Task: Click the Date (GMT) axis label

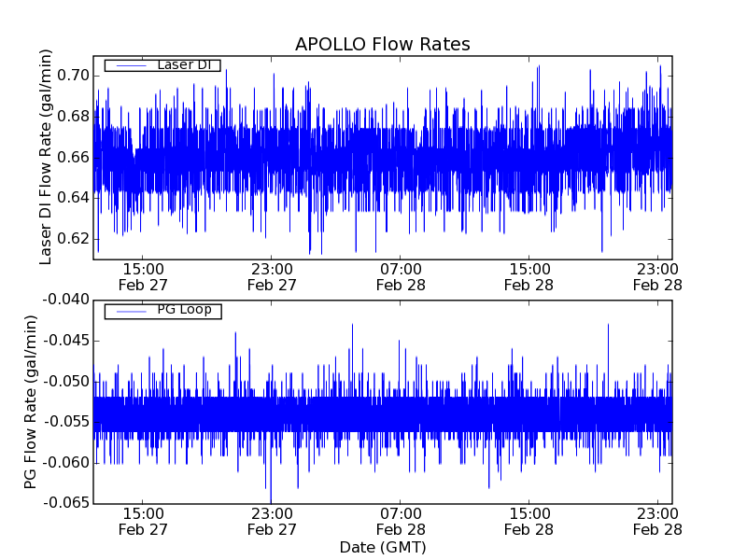Action: (x=383, y=547)
